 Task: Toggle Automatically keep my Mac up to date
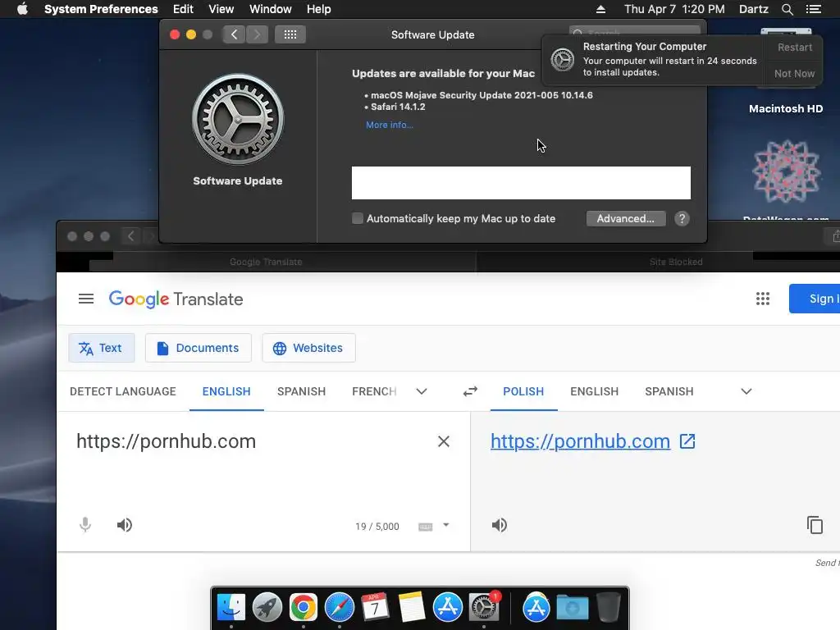click(358, 218)
